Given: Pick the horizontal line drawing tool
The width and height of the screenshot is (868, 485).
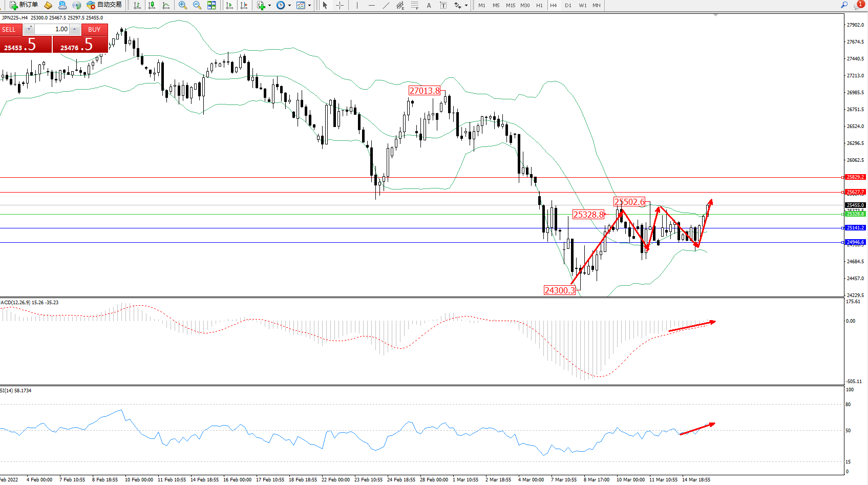Looking at the screenshot, I should click(371, 5).
